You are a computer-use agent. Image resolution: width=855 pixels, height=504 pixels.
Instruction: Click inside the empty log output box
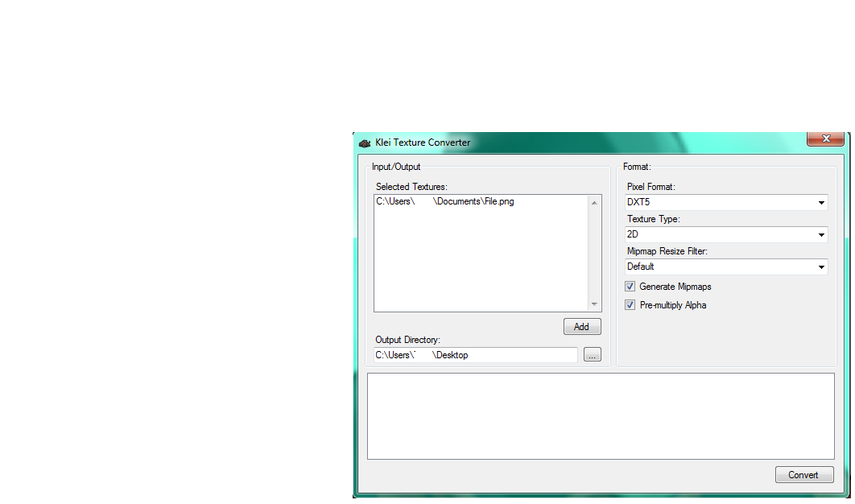click(x=601, y=416)
